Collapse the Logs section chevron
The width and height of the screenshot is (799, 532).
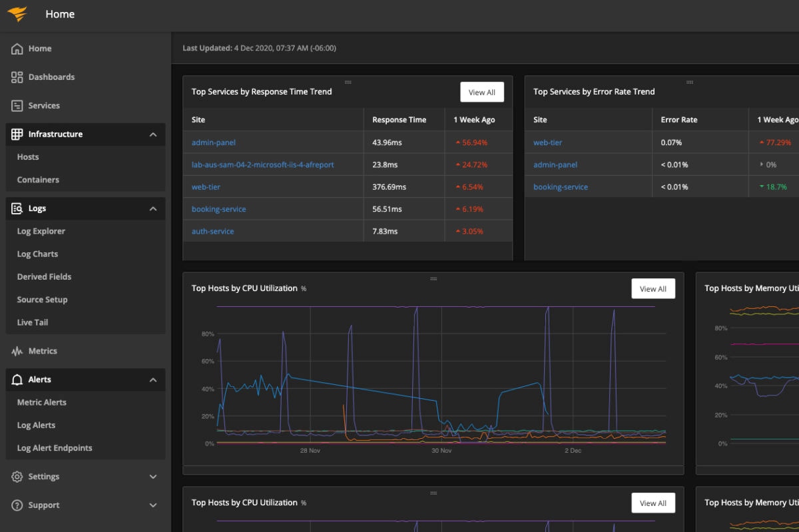pos(153,208)
